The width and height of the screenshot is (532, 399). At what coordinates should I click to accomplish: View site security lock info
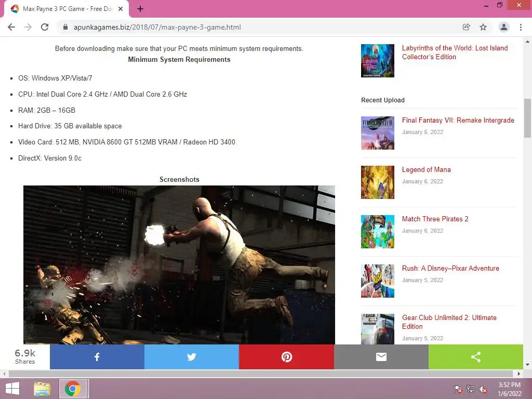(x=65, y=27)
